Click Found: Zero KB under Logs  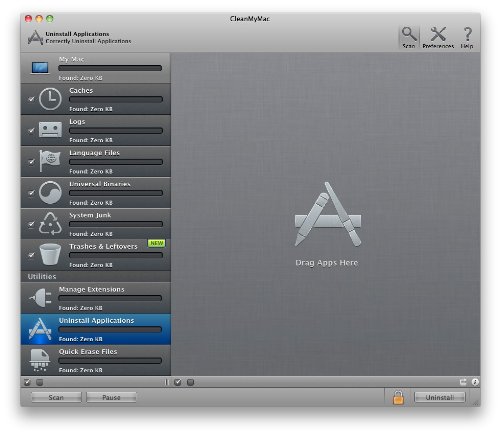pyautogui.click(x=91, y=140)
